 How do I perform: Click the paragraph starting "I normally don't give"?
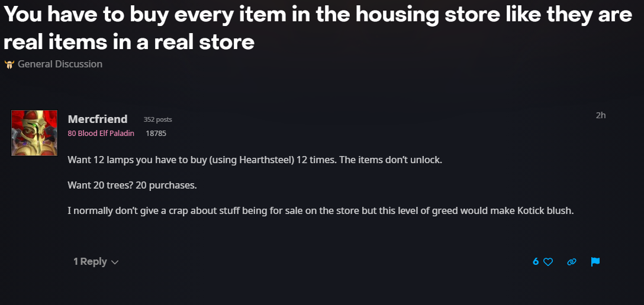(320, 211)
